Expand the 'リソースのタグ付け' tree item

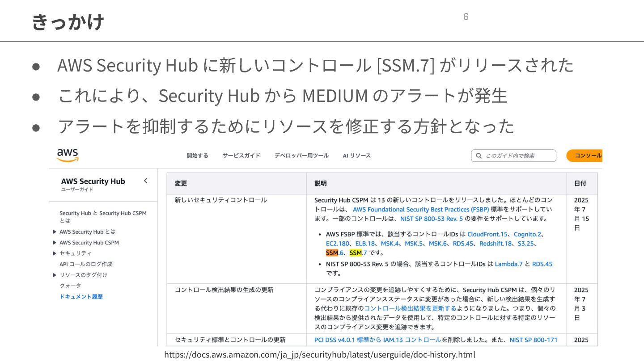pos(55,275)
